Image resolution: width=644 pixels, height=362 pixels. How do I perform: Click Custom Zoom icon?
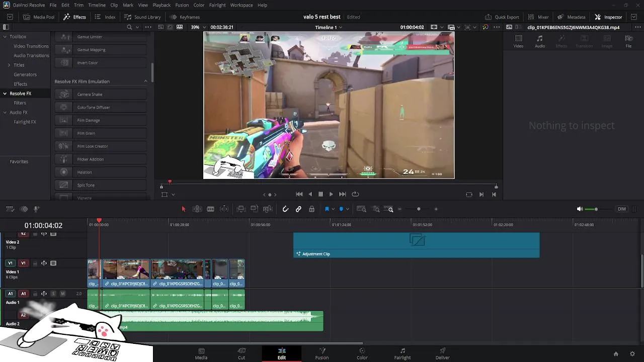[x=389, y=209]
